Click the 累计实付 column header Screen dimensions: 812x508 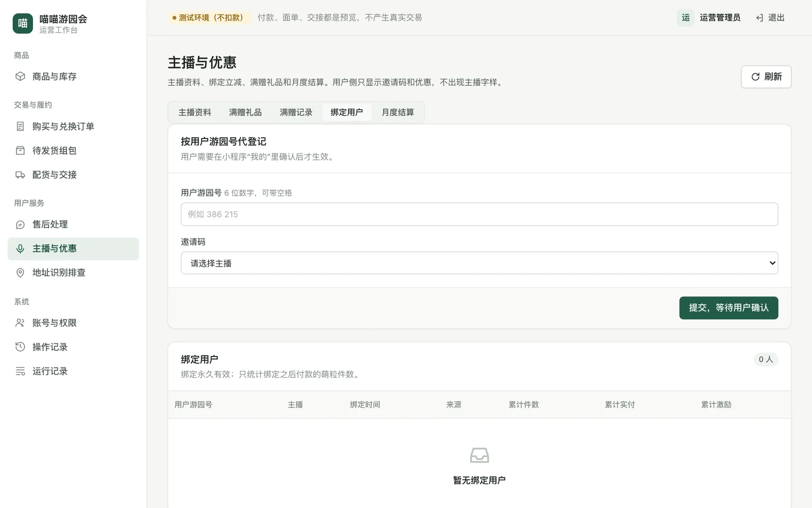[620, 405]
